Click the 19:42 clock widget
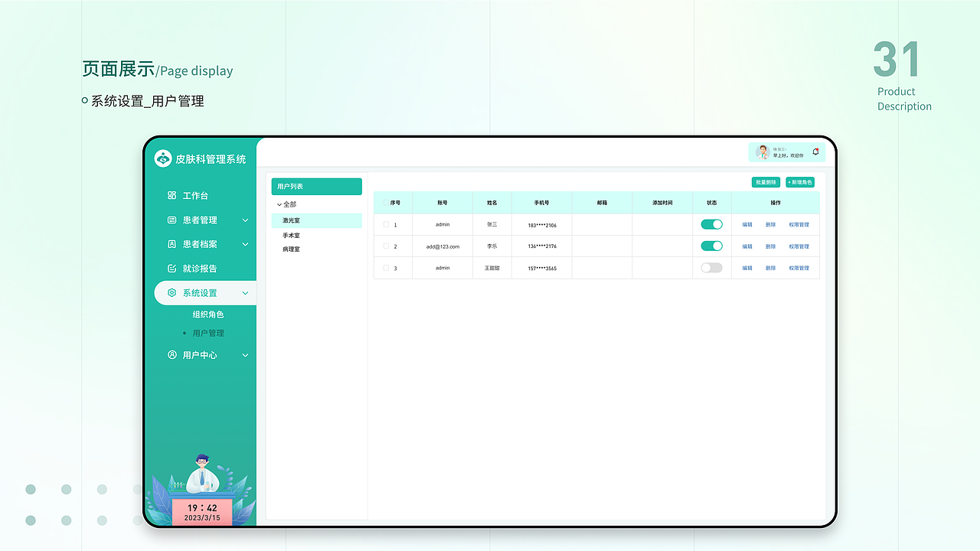The height and width of the screenshot is (551, 980). point(201,512)
